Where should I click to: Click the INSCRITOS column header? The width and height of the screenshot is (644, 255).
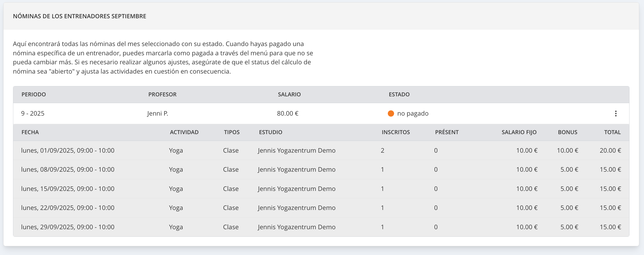[396, 132]
